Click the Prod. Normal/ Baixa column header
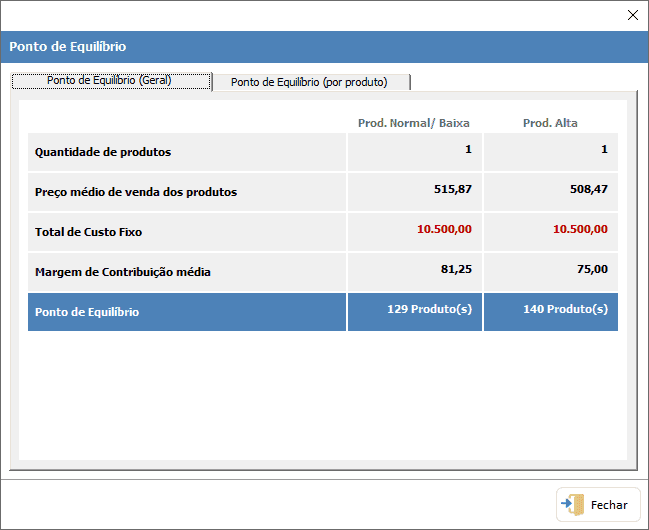The height and width of the screenshot is (530, 649). pos(413,123)
